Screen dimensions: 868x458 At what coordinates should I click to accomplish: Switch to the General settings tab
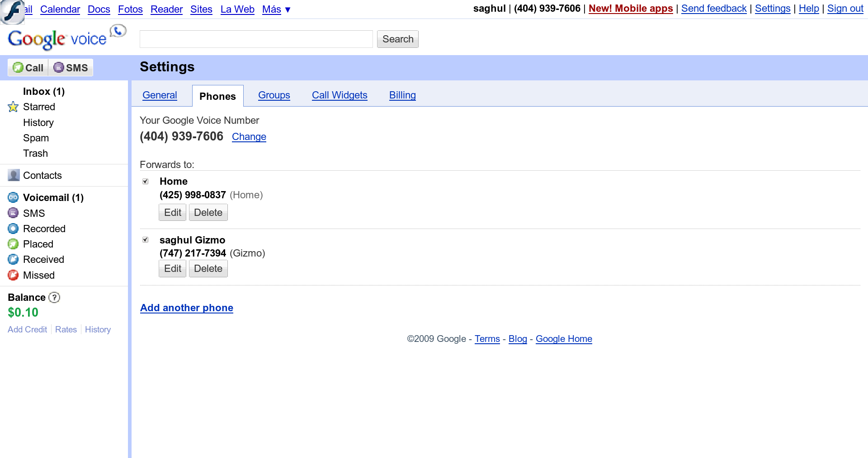click(160, 95)
